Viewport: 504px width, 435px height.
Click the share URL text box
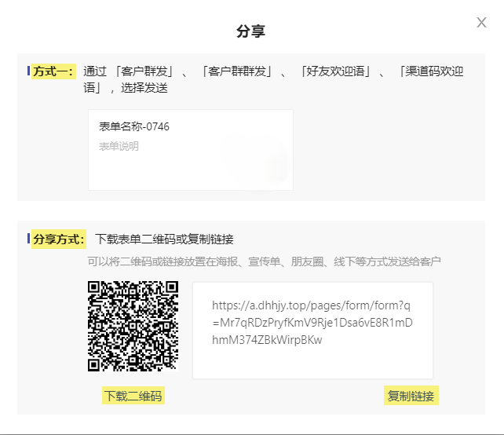[312, 331]
